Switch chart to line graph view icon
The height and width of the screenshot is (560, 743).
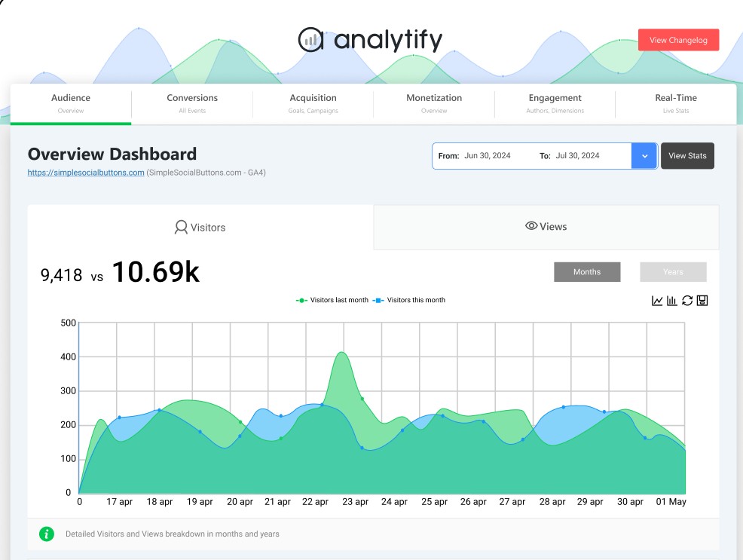coord(657,301)
